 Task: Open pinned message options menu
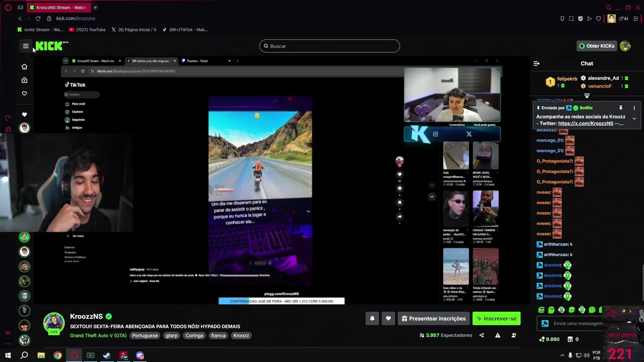(x=634, y=108)
